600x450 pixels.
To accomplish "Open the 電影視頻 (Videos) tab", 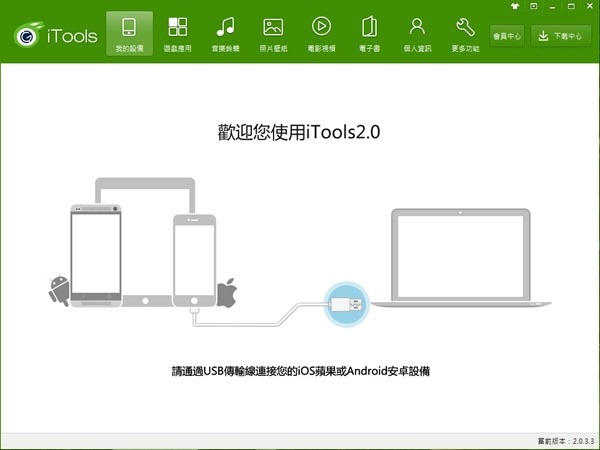I will tap(321, 34).
